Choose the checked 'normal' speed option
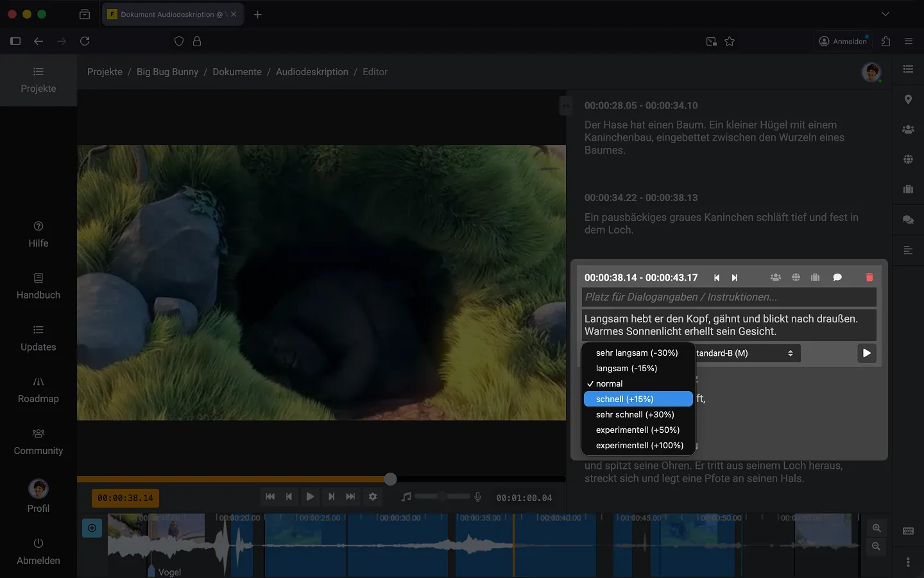924x578 pixels. click(x=609, y=383)
